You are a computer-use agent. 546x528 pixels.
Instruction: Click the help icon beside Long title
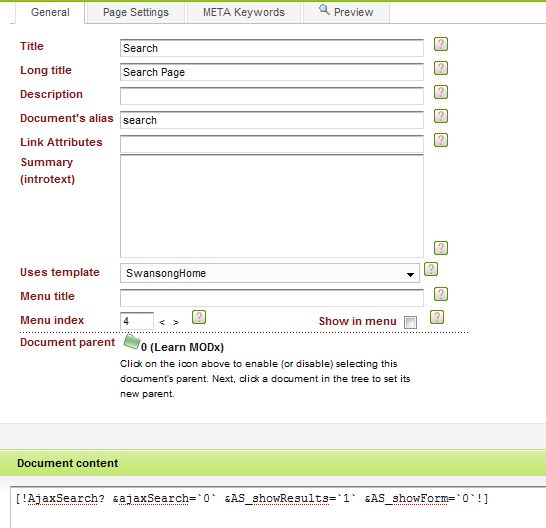tap(440, 68)
